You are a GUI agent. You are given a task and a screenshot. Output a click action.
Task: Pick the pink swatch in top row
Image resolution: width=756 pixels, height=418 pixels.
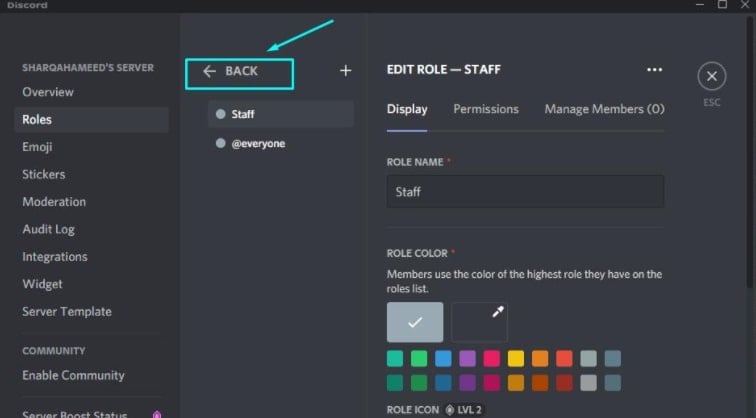point(491,359)
